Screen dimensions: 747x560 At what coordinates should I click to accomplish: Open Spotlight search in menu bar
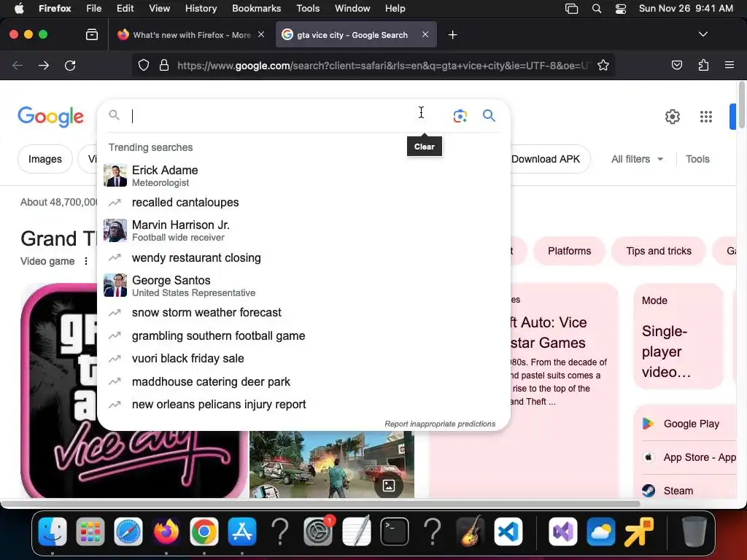click(x=597, y=9)
